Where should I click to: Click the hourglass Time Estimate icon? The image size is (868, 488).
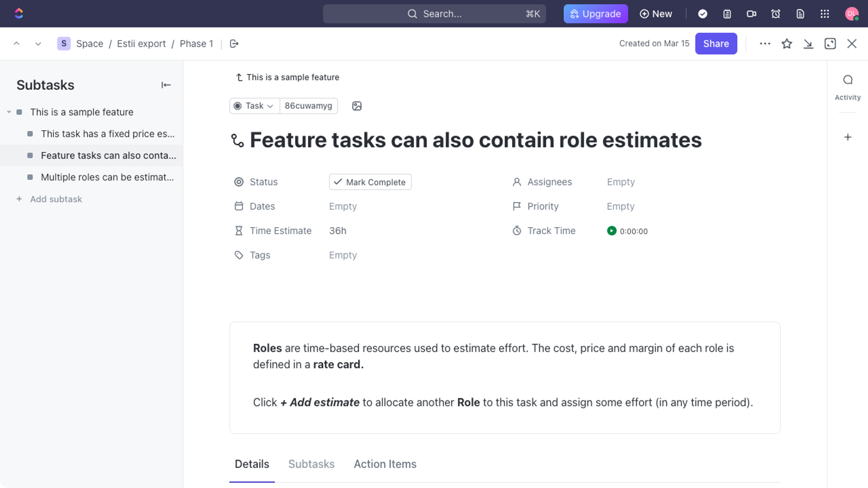click(x=238, y=231)
